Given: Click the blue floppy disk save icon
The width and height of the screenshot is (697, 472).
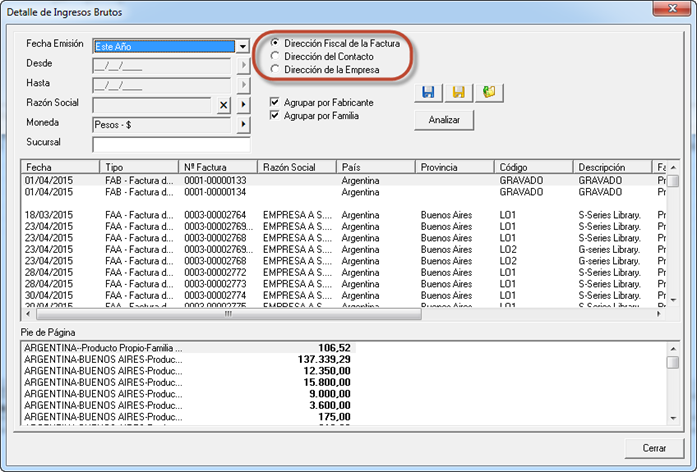Looking at the screenshot, I should click(429, 92).
